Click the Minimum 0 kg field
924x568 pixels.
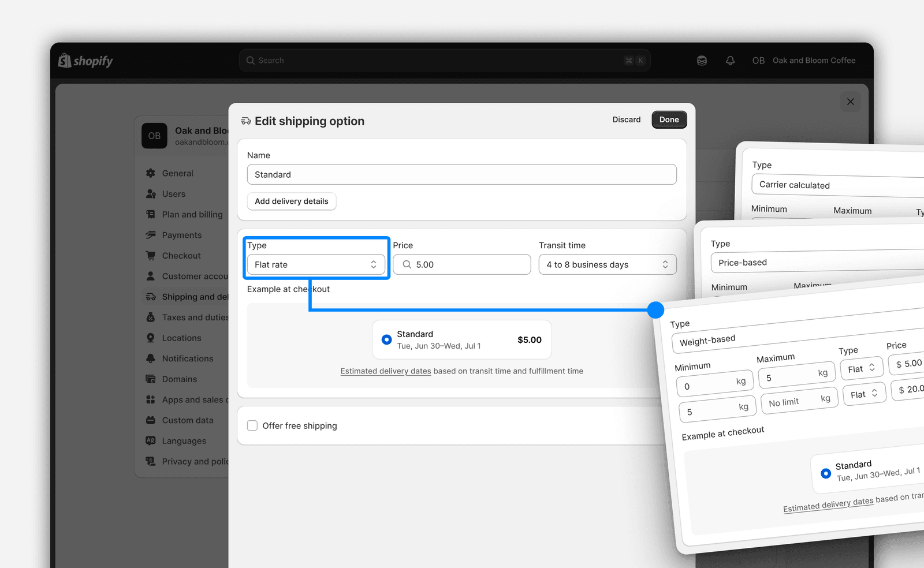pos(716,384)
